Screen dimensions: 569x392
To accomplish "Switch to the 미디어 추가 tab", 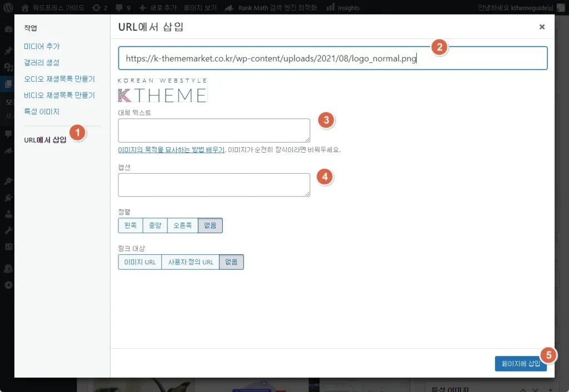I will tap(42, 47).
